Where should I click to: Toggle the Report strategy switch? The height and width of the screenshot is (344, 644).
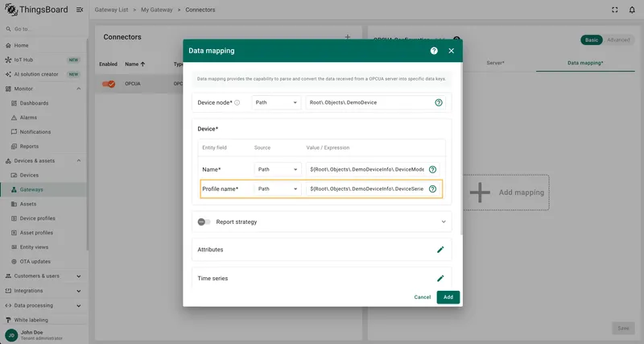(x=204, y=222)
